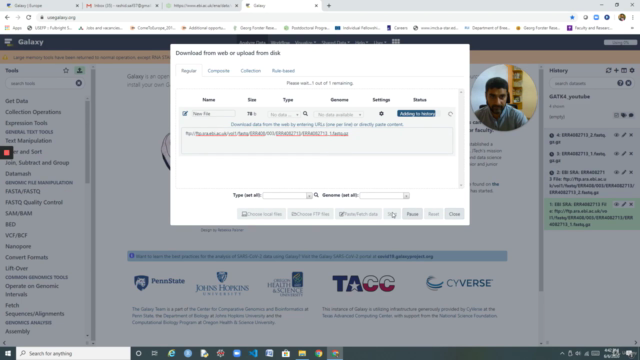Click the Adding to history progress bar
Screen dimensions: 640x360
coord(416,114)
